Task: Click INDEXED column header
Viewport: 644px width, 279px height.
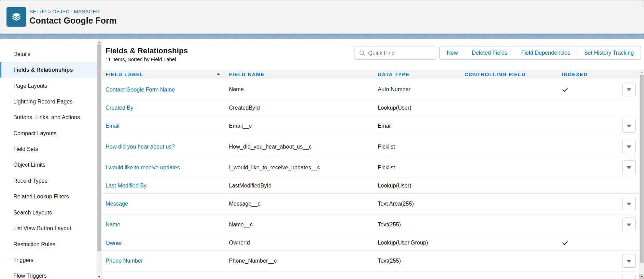Action: pos(575,74)
